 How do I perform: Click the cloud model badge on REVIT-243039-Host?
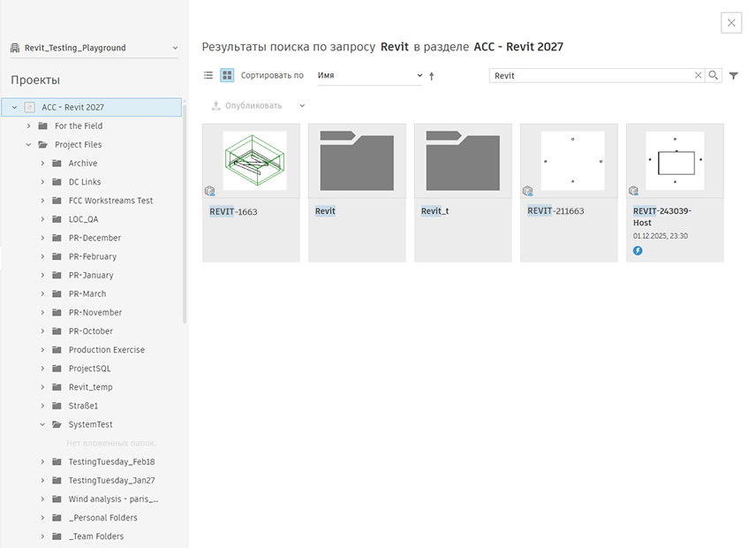click(633, 191)
